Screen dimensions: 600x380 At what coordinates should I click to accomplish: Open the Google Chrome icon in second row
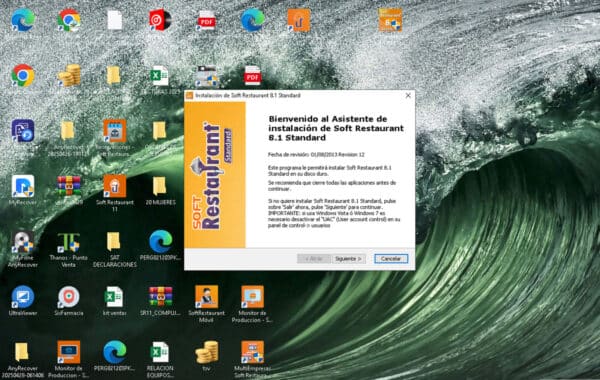[x=23, y=75]
